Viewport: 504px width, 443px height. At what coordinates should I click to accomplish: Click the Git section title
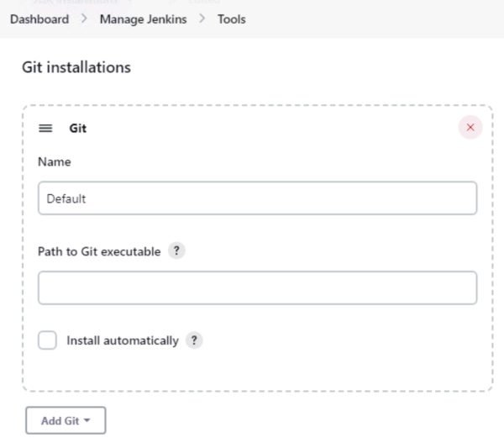(x=78, y=129)
